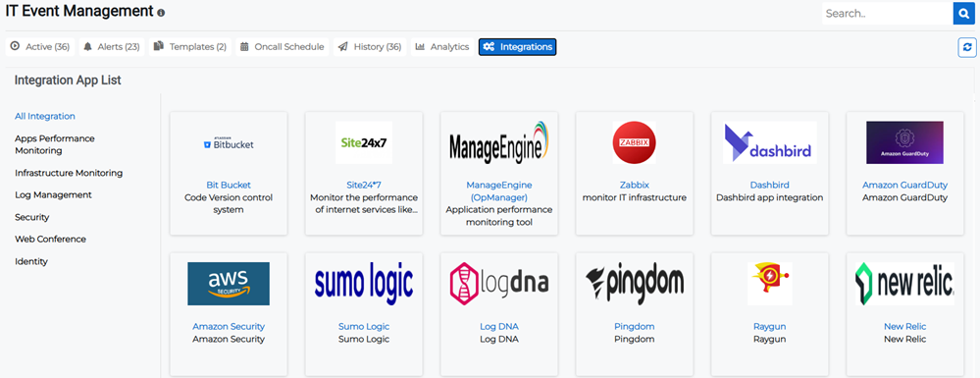The width and height of the screenshot is (980, 378).
Task: Click in the Search input field
Action: pyautogui.click(x=888, y=13)
